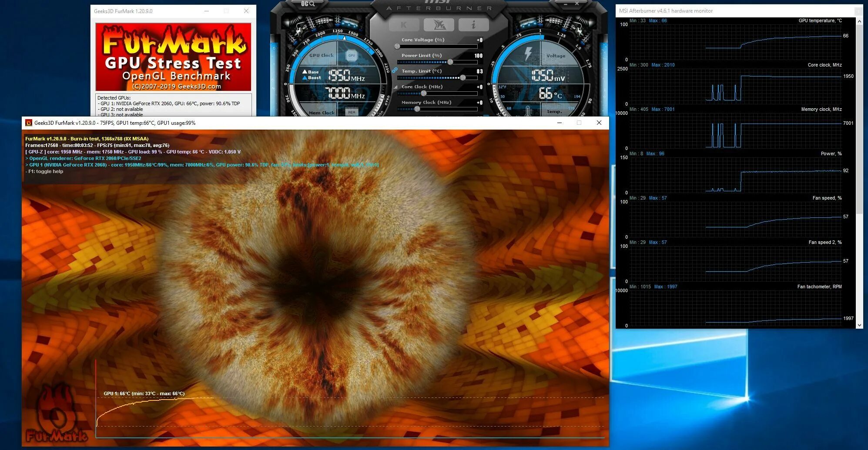This screenshot has width=868, height=450.
Task: Close the MSI Afterburner main window
Action: [x=577, y=4]
